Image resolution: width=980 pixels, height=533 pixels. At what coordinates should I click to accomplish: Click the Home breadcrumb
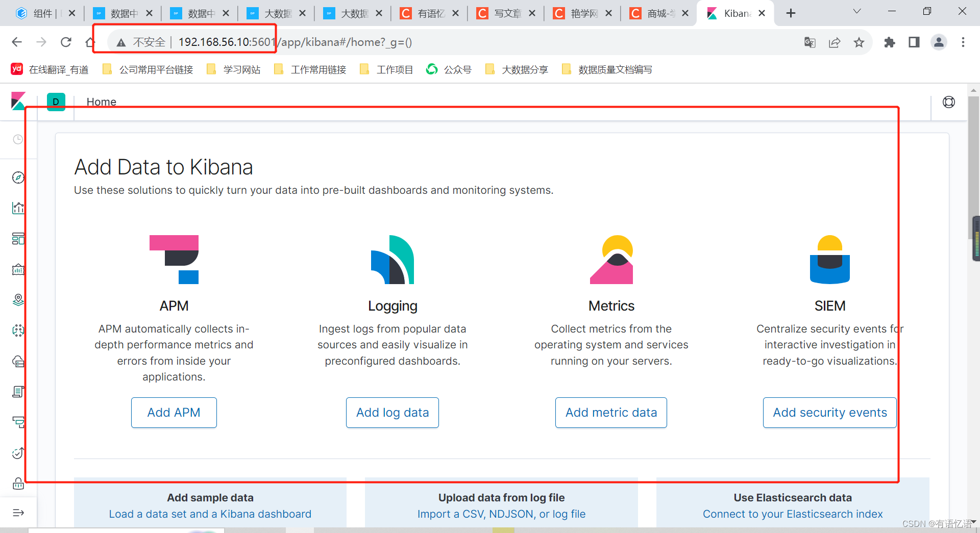[102, 101]
